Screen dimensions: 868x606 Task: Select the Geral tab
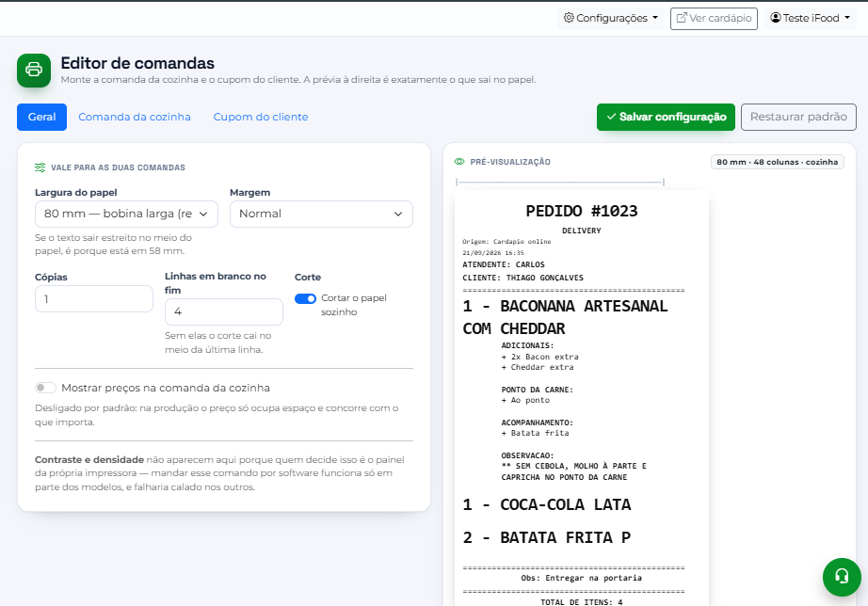pos(42,117)
